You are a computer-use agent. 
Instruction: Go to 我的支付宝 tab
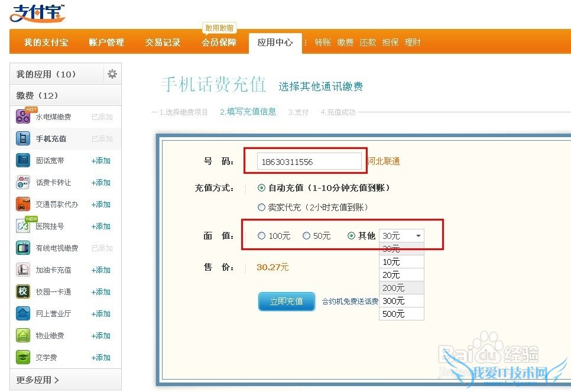(x=46, y=42)
